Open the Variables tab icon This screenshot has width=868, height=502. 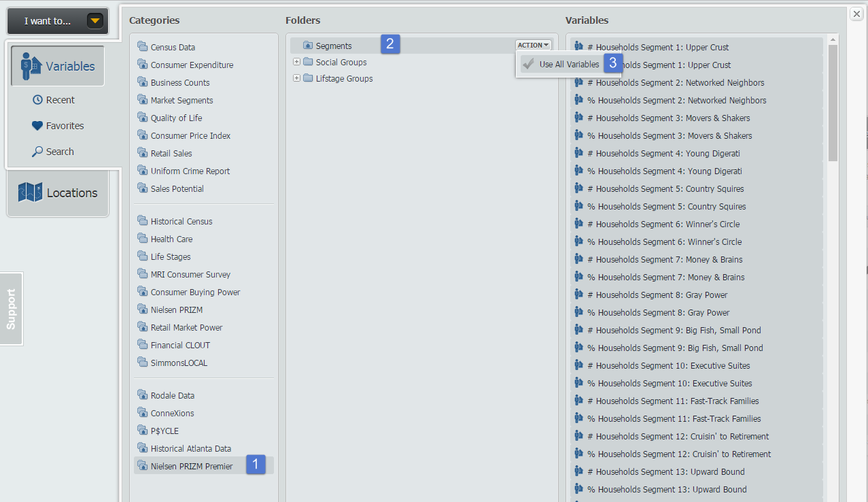click(x=30, y=66)
